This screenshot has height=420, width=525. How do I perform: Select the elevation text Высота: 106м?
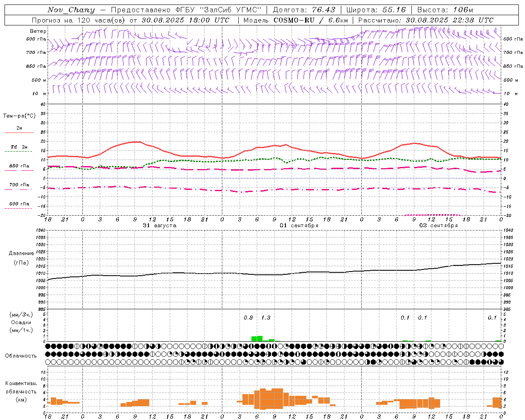pos(445,10)
